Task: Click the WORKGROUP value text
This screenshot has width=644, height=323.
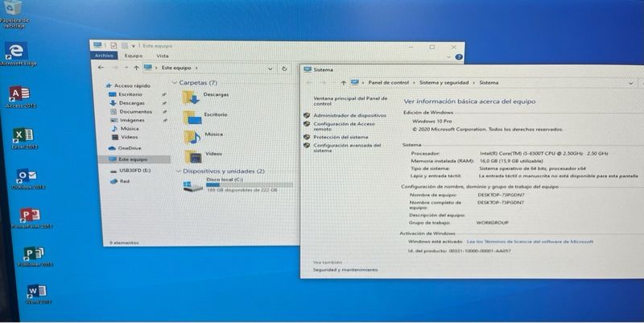Action: point(492,222)
